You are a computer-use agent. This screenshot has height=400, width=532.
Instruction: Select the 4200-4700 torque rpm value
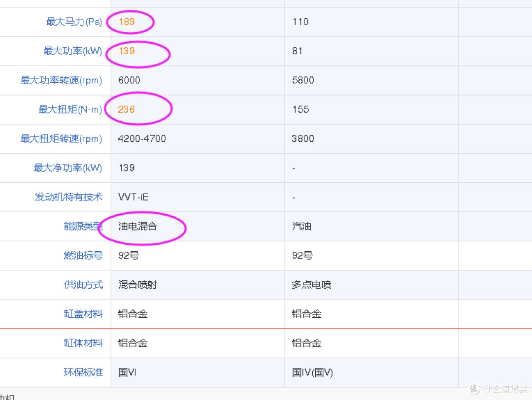[x=142, y=138]
